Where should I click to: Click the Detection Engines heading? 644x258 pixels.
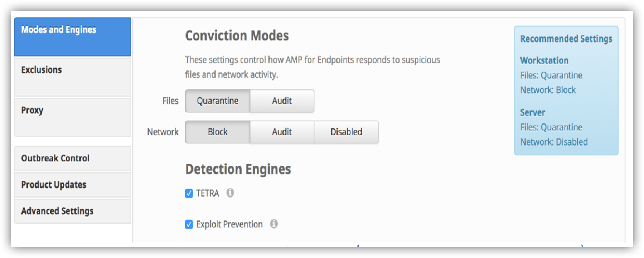click(238, 169)
